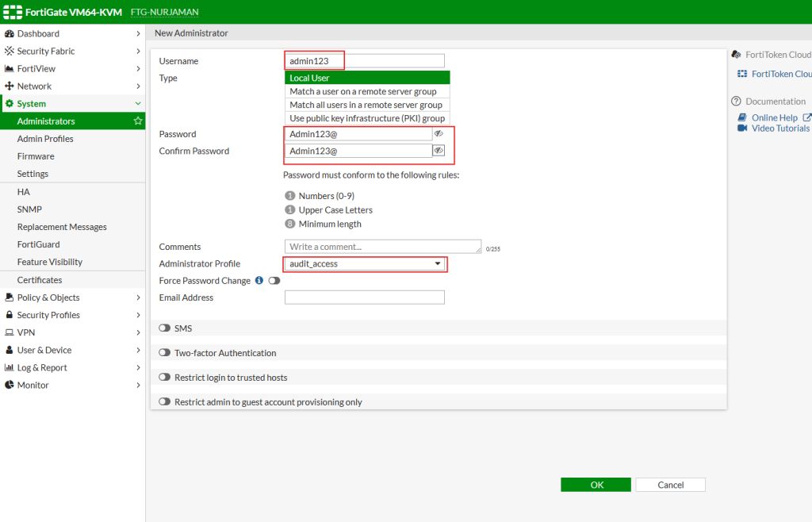Turn on Two-factor Authentication switch
Viewport: 812px width, 522px height.
point(165,353)
